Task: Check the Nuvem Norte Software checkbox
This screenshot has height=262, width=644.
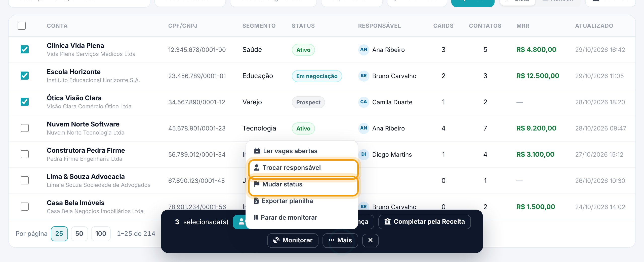Action: click(25, 128)
